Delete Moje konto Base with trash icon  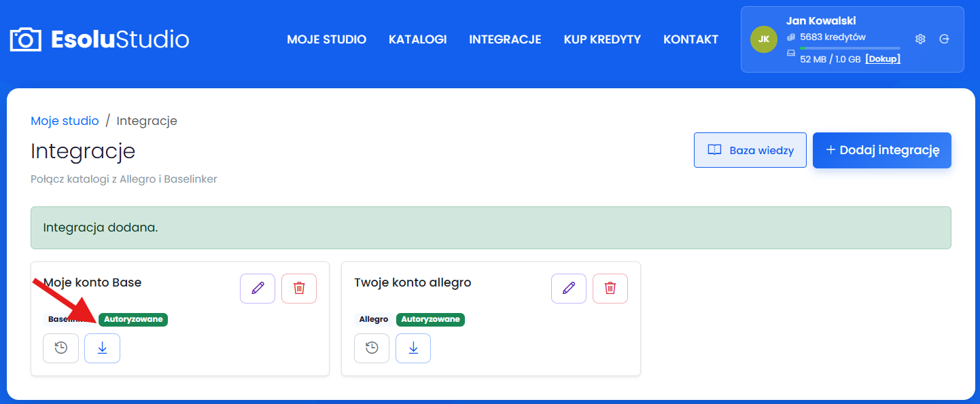tap(299, 289)
